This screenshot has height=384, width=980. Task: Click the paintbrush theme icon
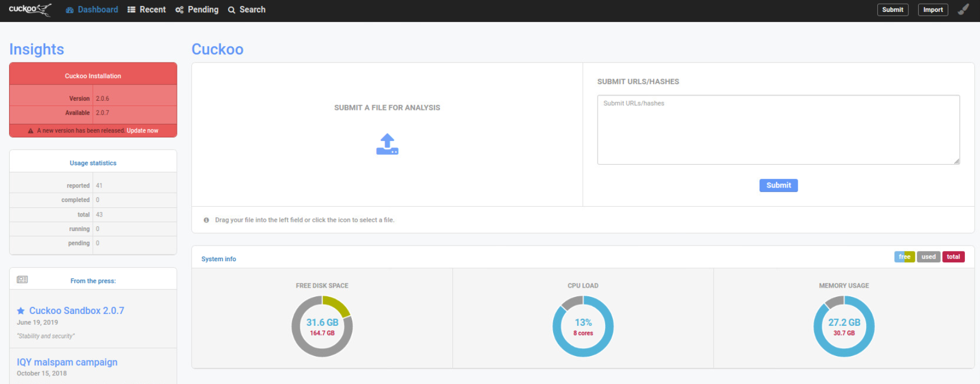coord(963,9)
